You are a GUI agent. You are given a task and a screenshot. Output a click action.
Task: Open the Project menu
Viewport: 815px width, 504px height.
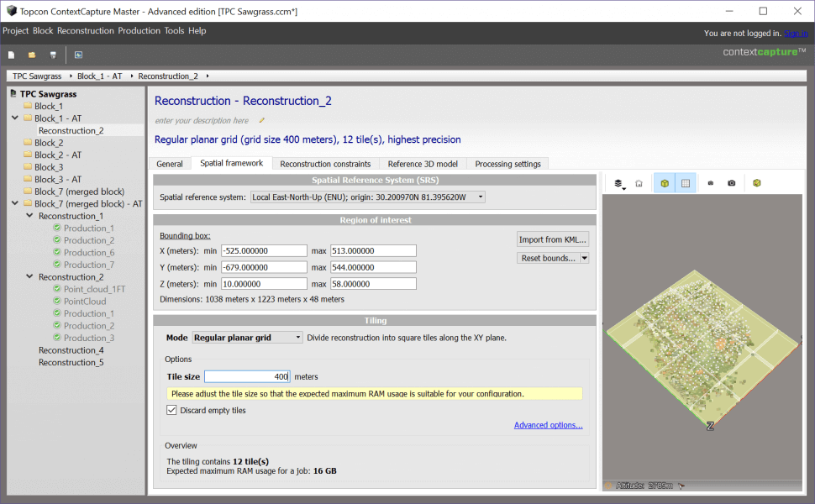(x=16, y=30)
